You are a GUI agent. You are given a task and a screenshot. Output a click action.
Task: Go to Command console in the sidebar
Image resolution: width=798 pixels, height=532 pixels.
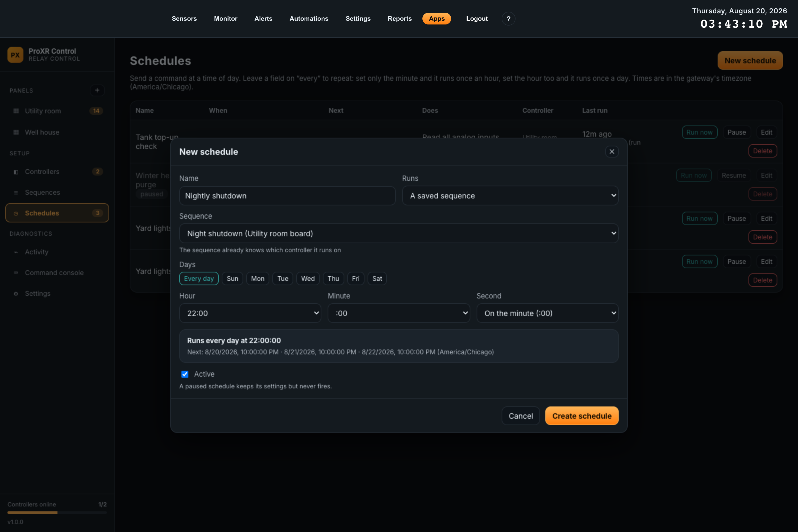click(x=57, y=273)
